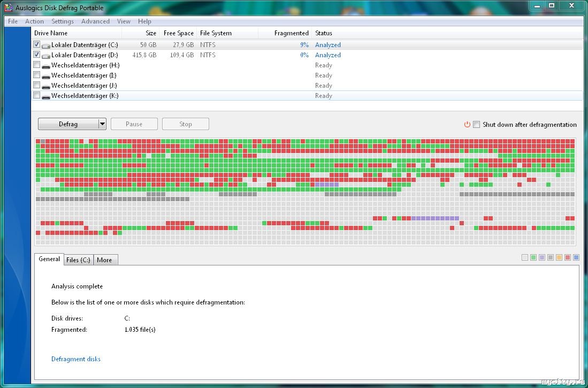Sort by Size column header
588x388 pixels.
tap(141, 33)
